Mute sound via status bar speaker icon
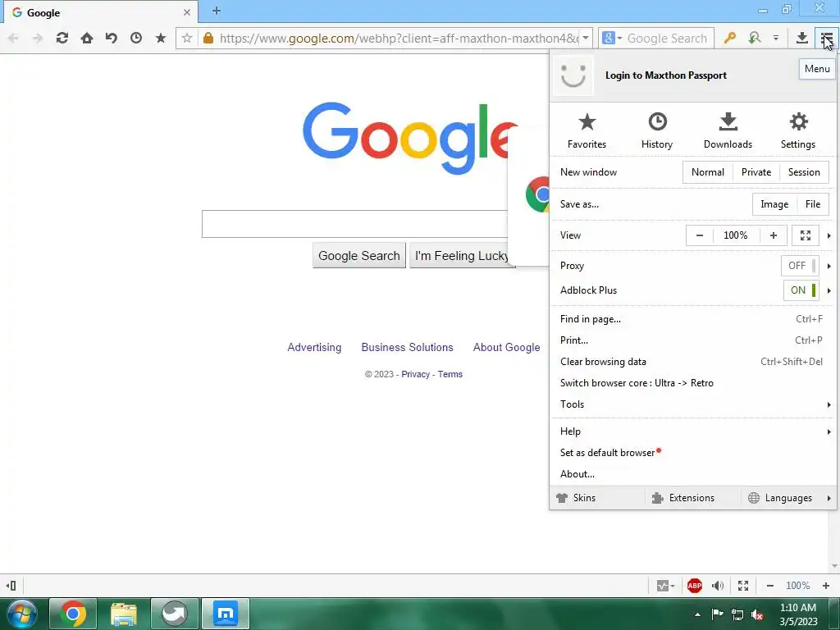840x630 pixels. click(718, 586)
